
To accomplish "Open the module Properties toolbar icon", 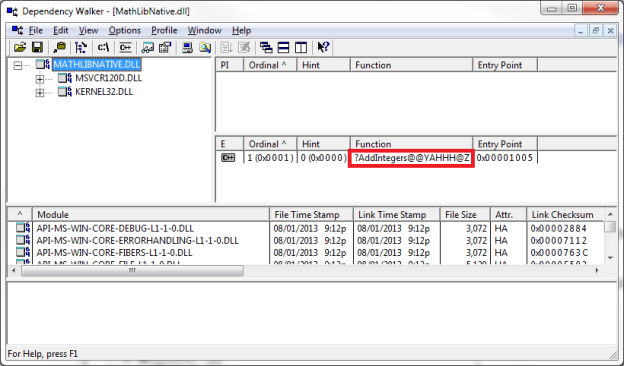I will tap(165, 48).
